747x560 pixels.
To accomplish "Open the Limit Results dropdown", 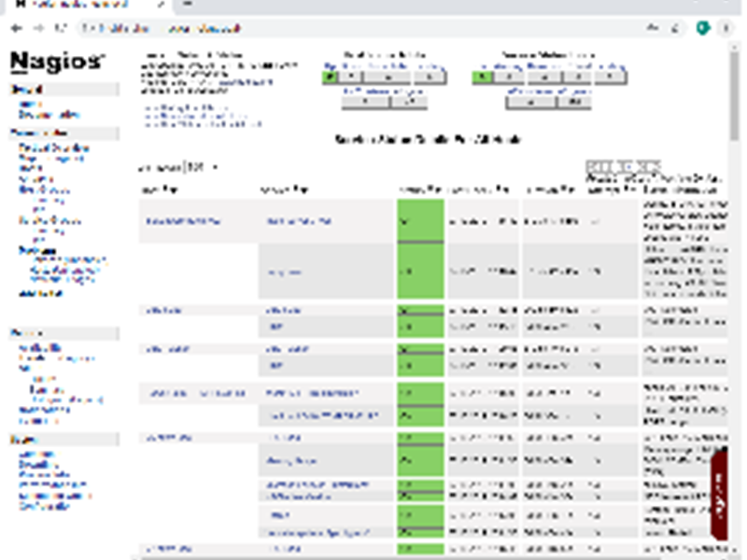I will coord(200,167).
